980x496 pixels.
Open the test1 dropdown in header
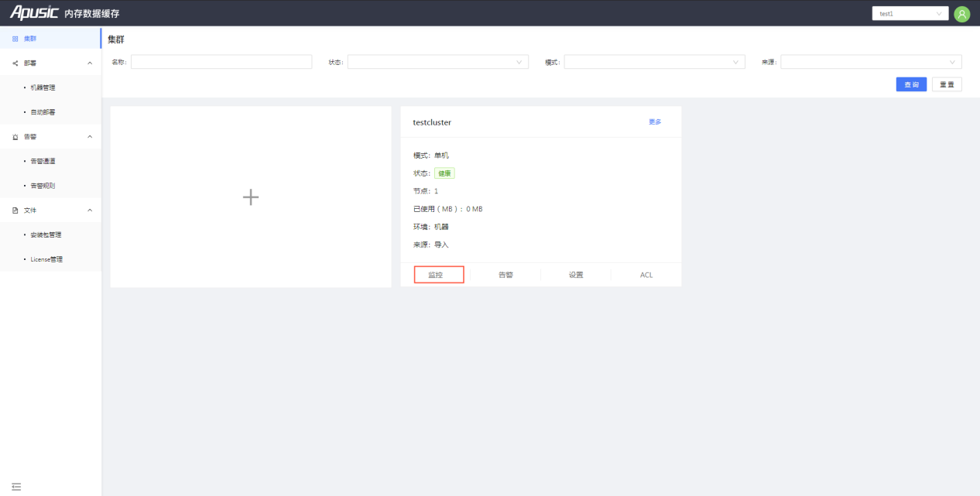[x=910, y=14]
